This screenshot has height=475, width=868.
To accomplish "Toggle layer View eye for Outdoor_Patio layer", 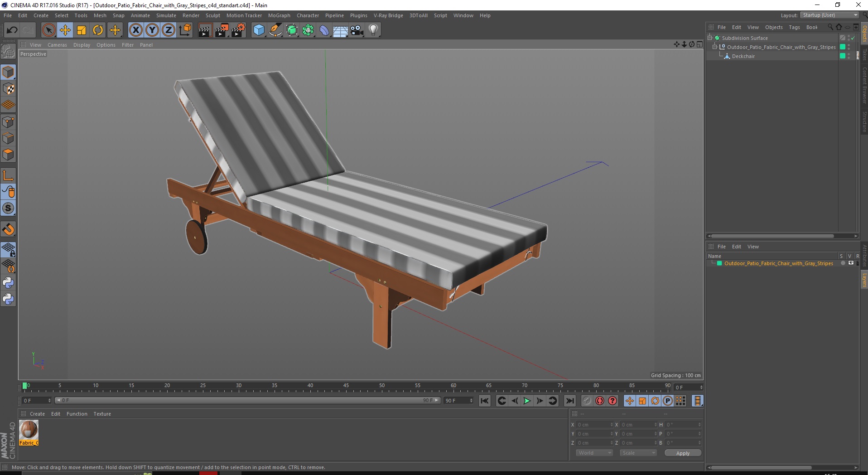I will [851, 263].
